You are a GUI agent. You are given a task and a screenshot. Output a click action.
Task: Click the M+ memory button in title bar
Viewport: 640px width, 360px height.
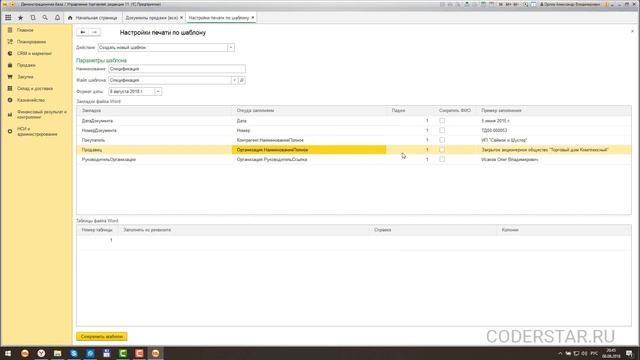(x=509, y=4)
